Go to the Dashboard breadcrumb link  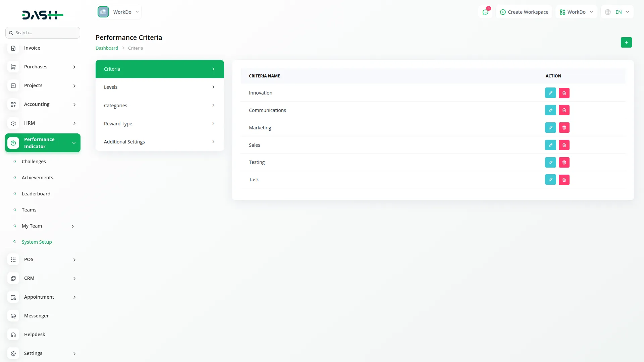coord(107,48)
